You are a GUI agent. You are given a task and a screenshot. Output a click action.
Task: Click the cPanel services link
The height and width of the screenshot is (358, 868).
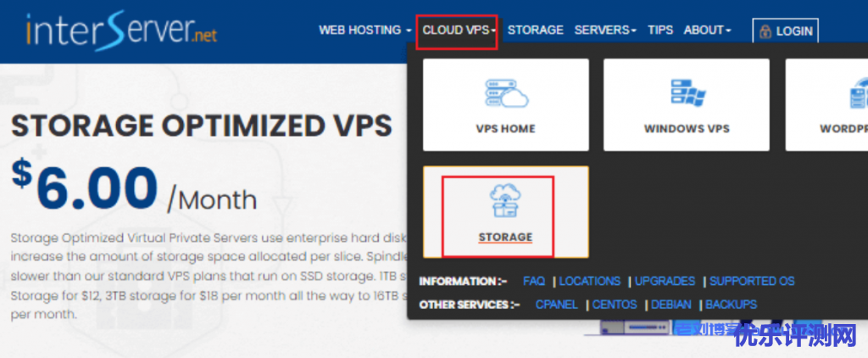(x=556, y=305)
